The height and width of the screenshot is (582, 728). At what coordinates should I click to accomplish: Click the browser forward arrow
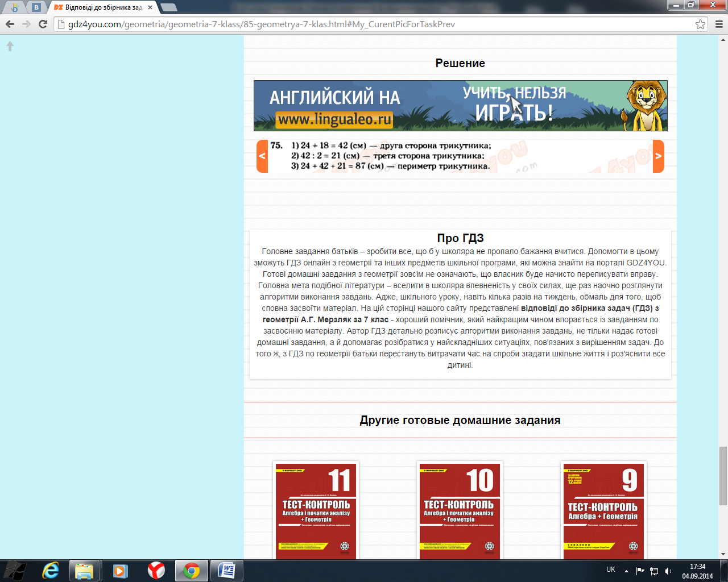point(26,24)
